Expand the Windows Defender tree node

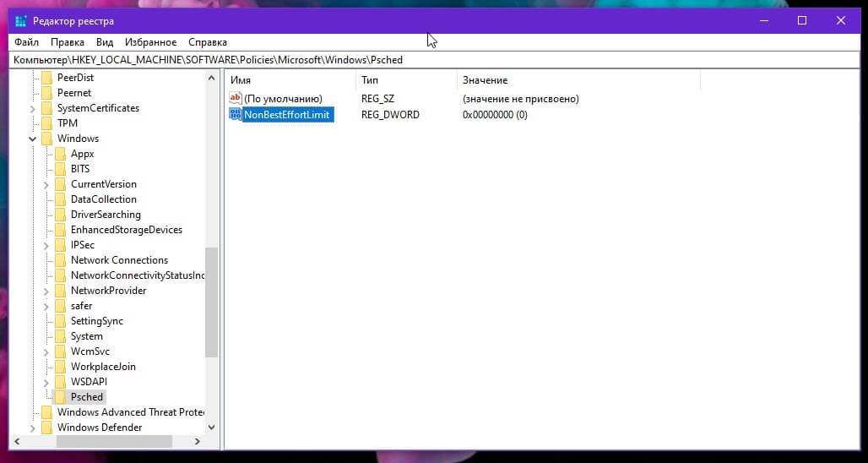coord(33,428)
